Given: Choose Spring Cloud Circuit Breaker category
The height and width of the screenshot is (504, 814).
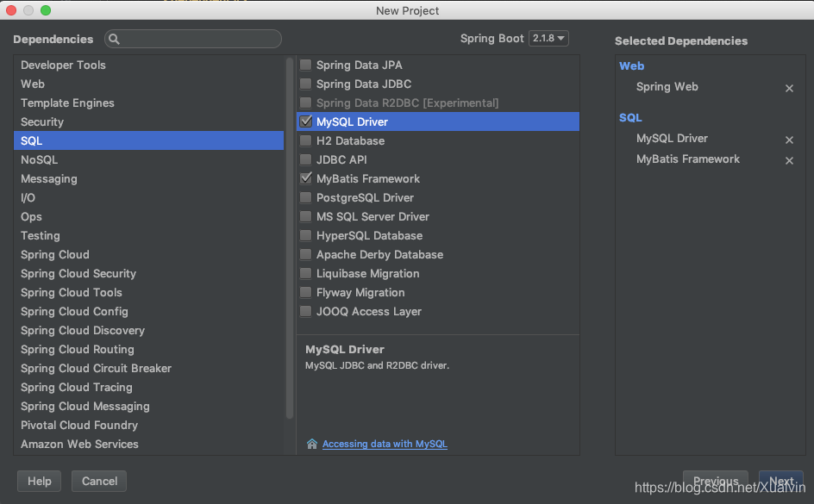Looking at the screenshot, I should pyautogui.click(x=148, y=369).
